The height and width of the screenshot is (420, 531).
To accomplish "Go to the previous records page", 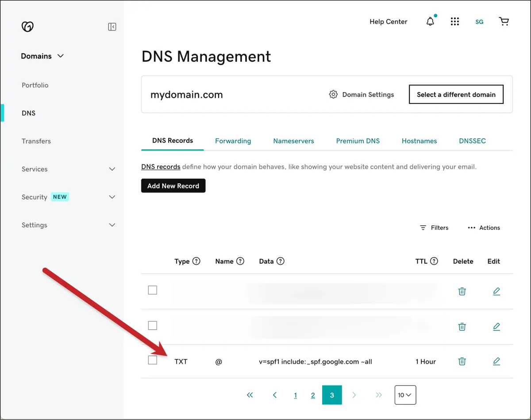I will click(x=275, y=395).
